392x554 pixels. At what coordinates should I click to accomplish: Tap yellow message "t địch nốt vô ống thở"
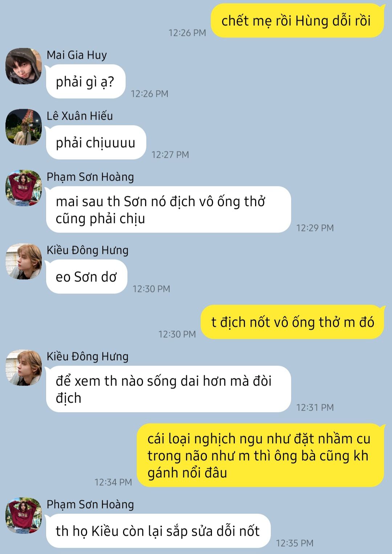[292, 322]
